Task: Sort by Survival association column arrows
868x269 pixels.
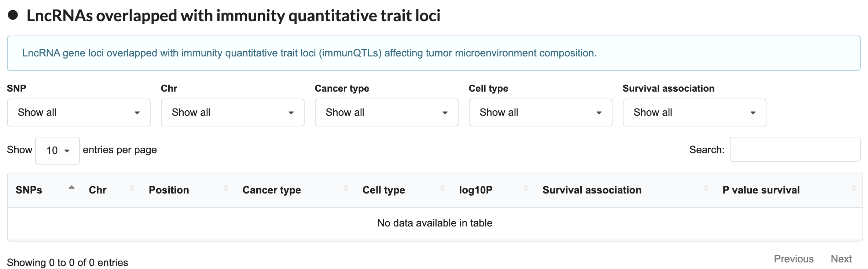Action: click(706, 188)
